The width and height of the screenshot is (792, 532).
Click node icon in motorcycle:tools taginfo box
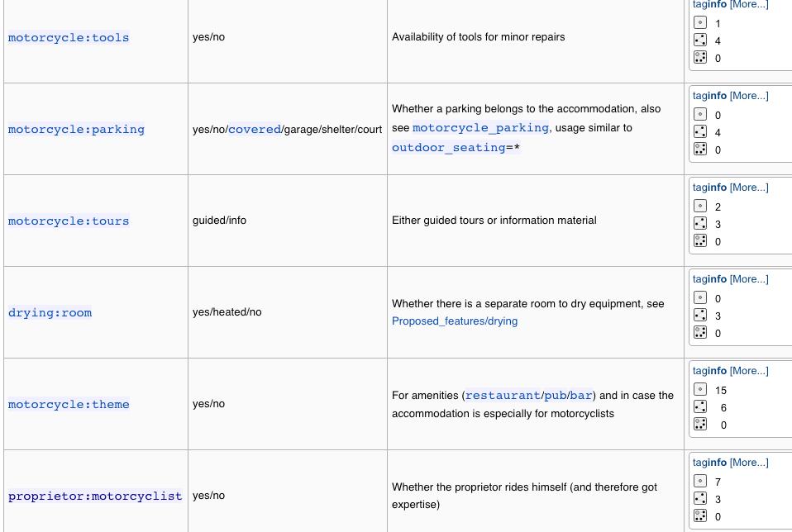point(700,23)
